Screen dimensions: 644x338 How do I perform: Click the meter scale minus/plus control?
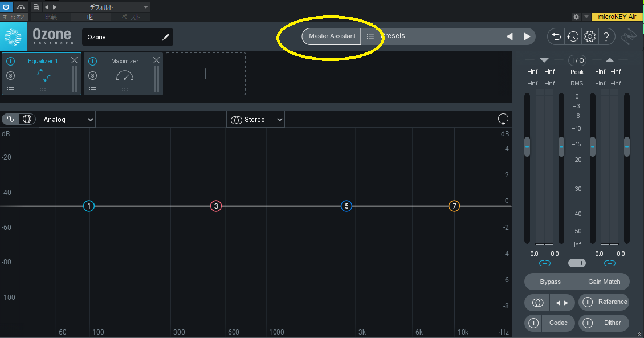pyautogui.click(x=577, y=263)
